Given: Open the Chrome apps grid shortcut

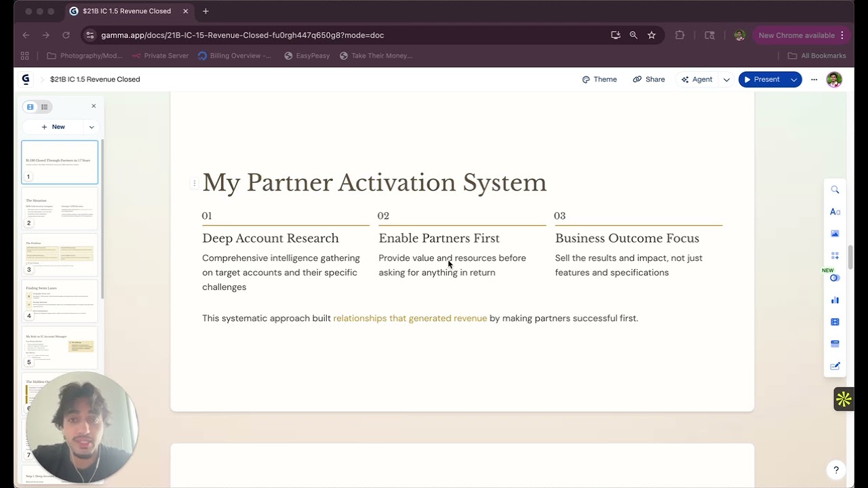Looking at the screenshot, I should pos(25,56).
